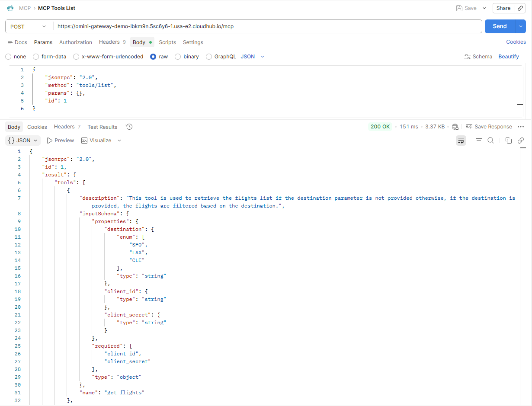This screenshot has height=406, width=532.
Task: Switch to the Params tab
Action: click(x=43, y=42)
